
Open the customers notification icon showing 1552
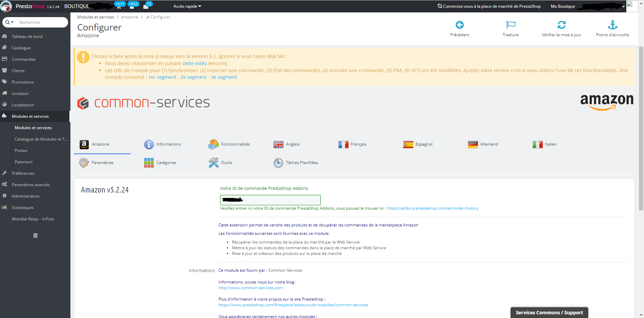[132, 6]
